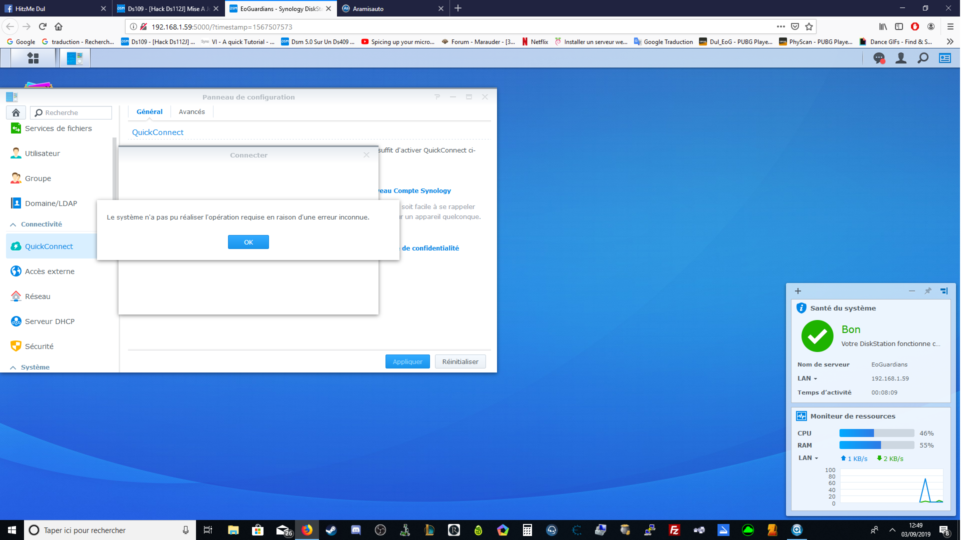980x540 pixels.
Task: Open DSM search magnifier icon
Action: coord(922,58)
